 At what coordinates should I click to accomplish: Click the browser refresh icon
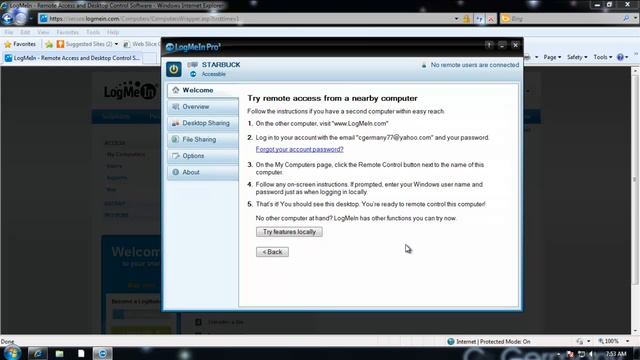(x=479, y=19)
